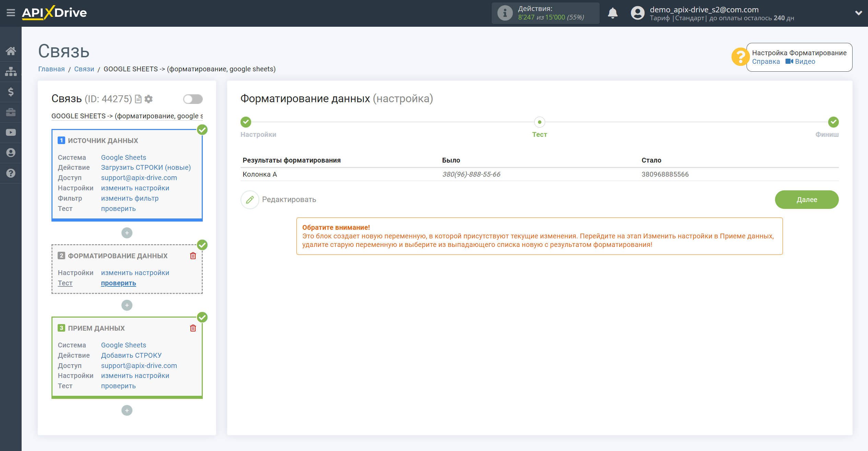Click the Далее button
The width and height of the screenshot is (868, 451).
[x=807, y=200]
